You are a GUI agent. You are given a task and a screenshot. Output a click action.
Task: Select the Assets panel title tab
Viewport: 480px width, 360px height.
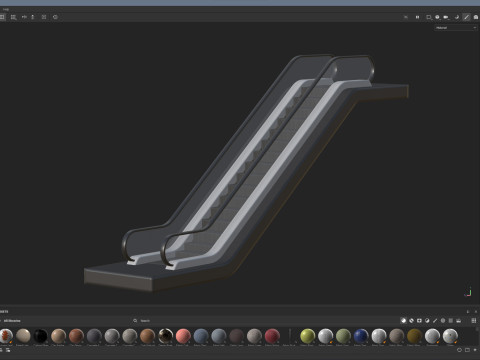coord(4,312)
